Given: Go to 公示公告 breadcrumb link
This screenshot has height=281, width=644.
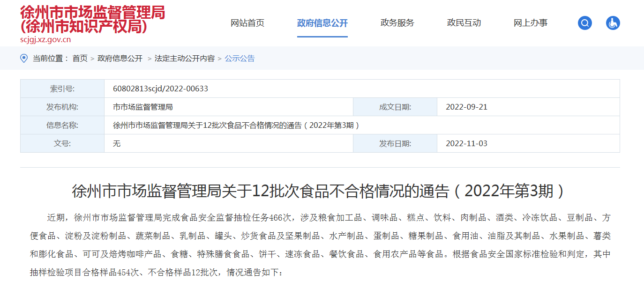Looking at the screenshot, I should coord(240,59).
